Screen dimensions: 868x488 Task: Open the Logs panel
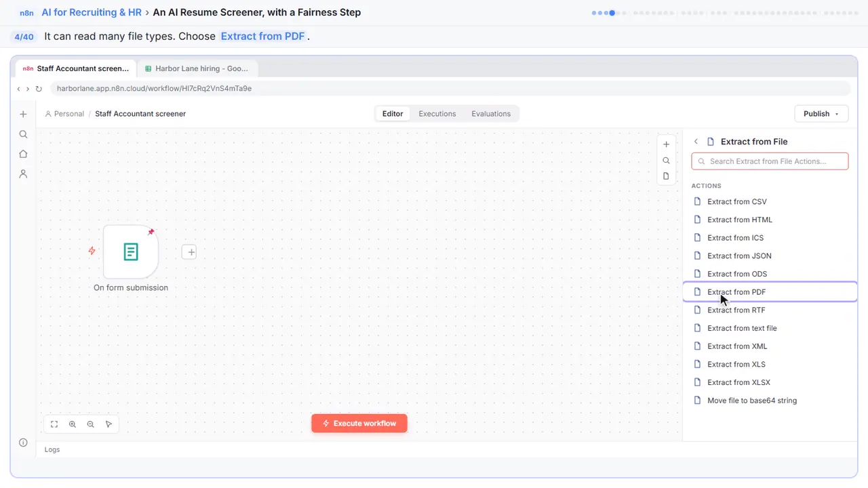click(52, 449)
